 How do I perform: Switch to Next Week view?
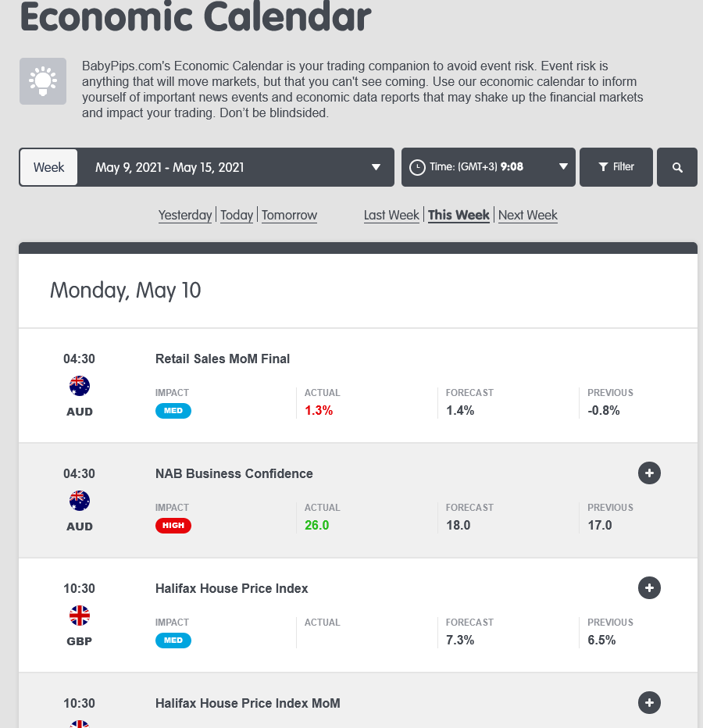point(527,215)
